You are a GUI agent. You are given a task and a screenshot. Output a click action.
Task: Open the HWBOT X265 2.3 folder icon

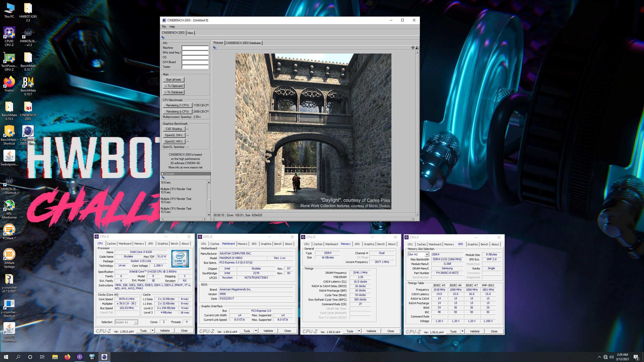pos(28,12)
